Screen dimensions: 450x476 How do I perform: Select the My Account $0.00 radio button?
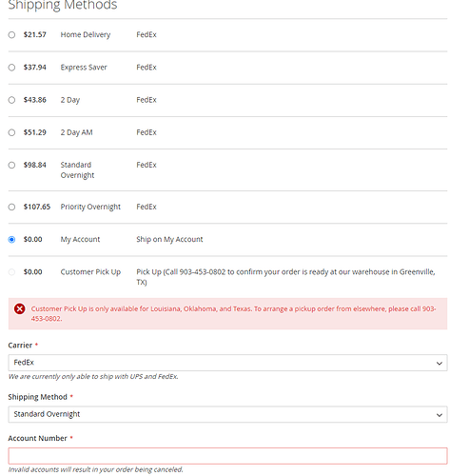click(x=11, y=239)
